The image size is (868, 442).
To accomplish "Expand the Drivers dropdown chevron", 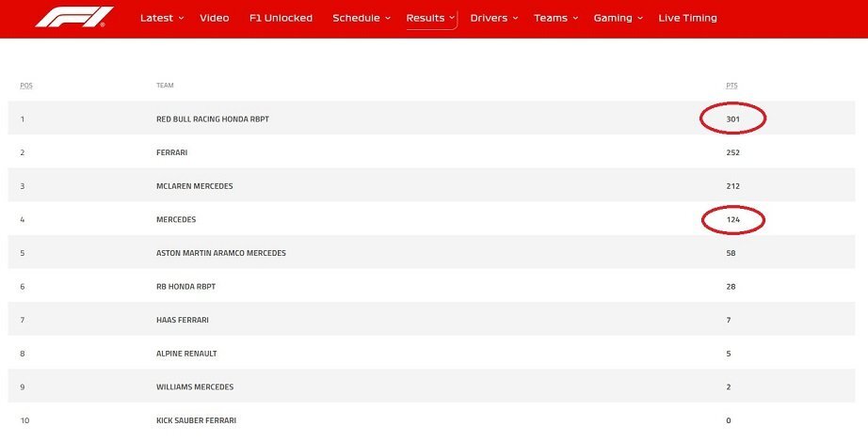I will (x=515, y=18).
